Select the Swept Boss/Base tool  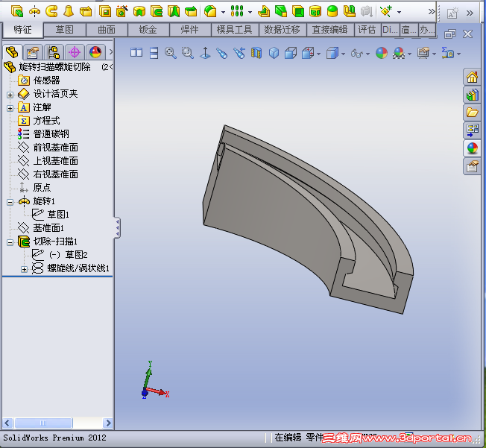tap(51, 11)
